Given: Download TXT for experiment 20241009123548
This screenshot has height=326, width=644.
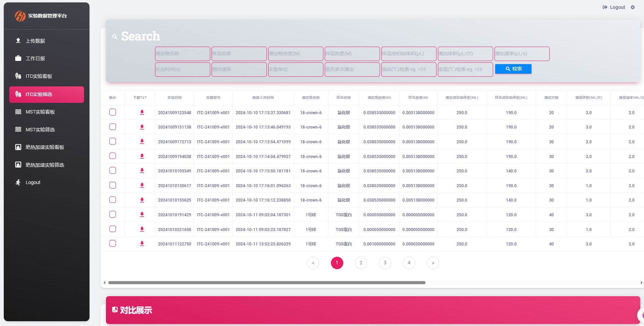Looking at the screenshot, I should (x=142, y=112).
